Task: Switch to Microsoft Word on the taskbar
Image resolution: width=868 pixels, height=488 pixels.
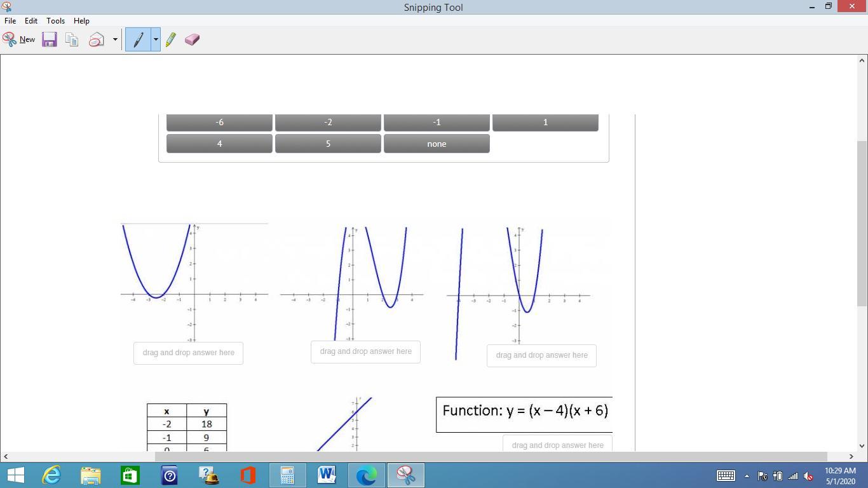Action: click(x=327, y=475)
